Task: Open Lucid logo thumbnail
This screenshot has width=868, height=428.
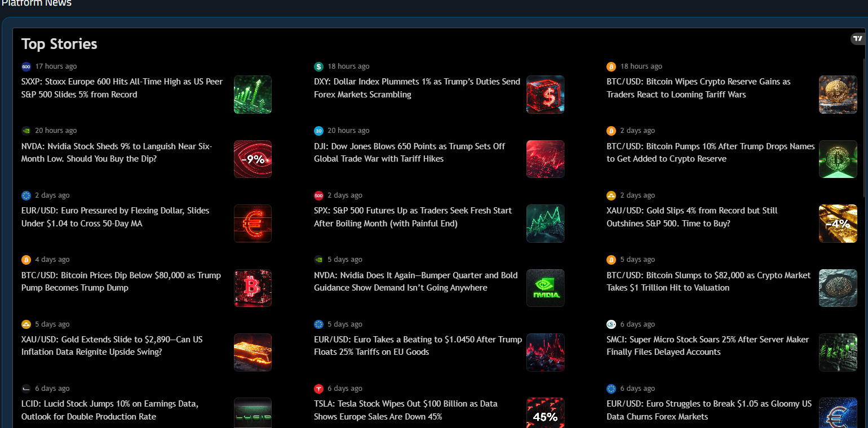Action: point(253,413)
